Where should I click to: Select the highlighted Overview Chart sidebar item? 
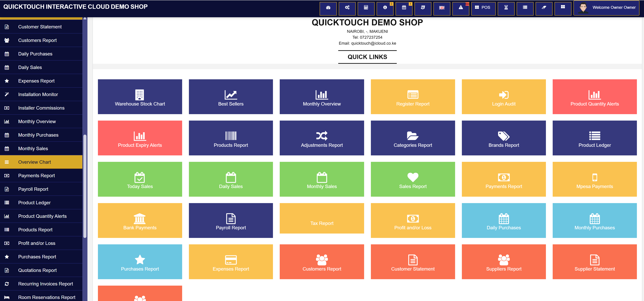pos(41,162)
